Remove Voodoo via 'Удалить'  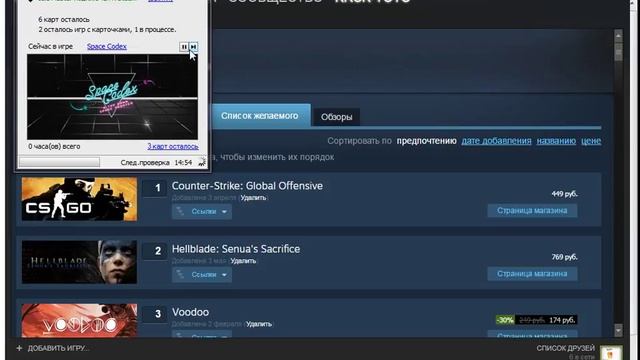coord(259,324)
